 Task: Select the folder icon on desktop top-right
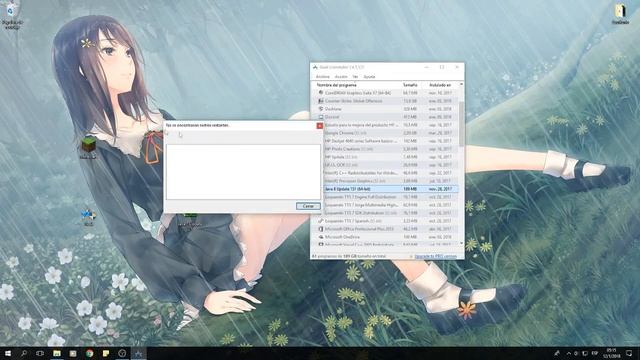[620, 13]
